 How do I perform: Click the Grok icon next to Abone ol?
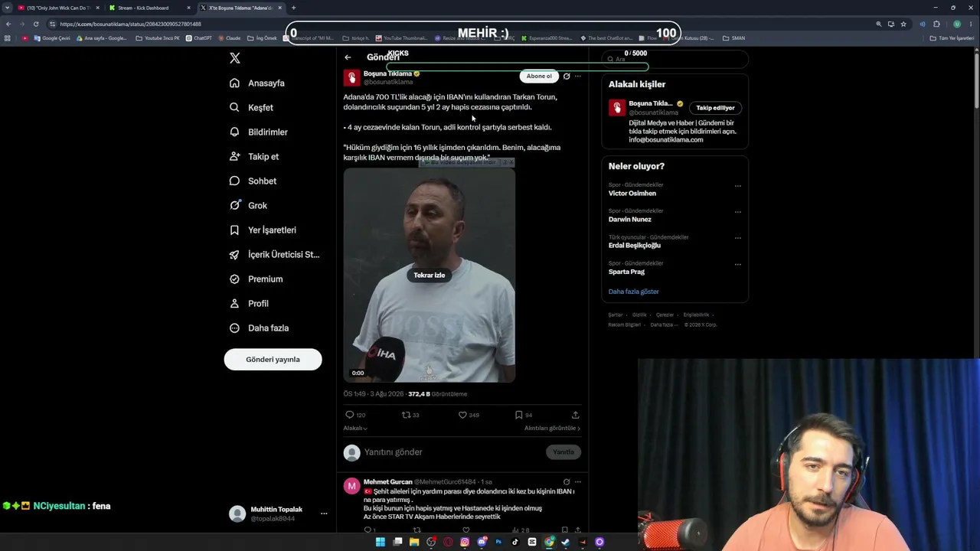[567, 77]
